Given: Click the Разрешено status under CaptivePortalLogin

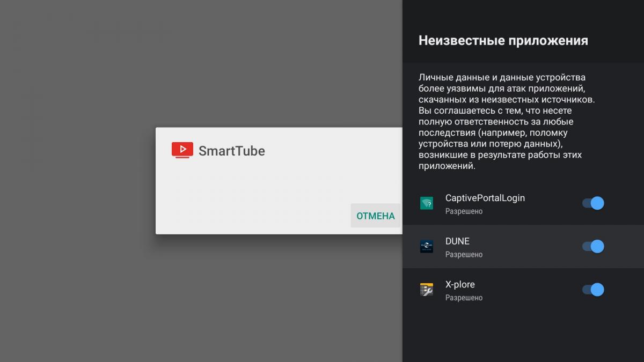Looking at the screenshot, I should pos(464,211).
